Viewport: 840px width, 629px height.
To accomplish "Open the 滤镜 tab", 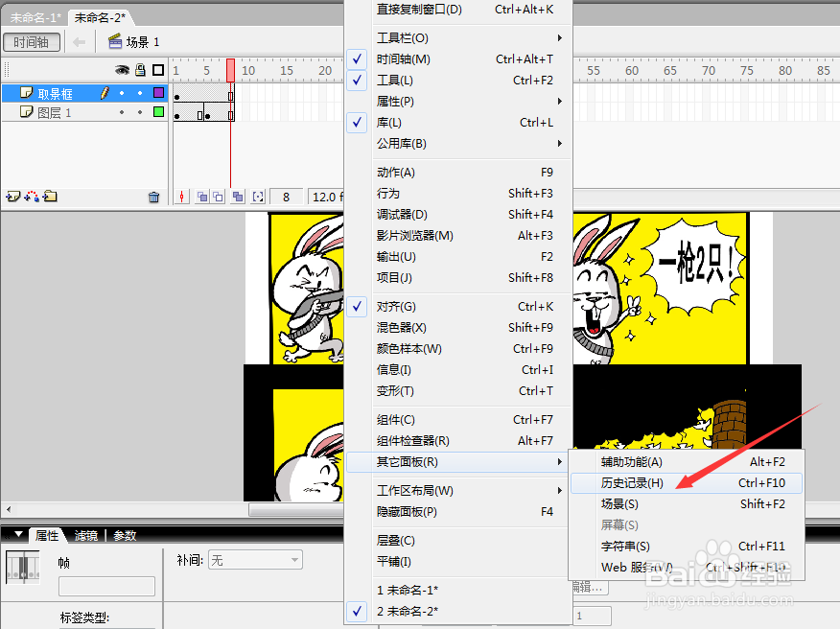I will [x=85, y=535].
